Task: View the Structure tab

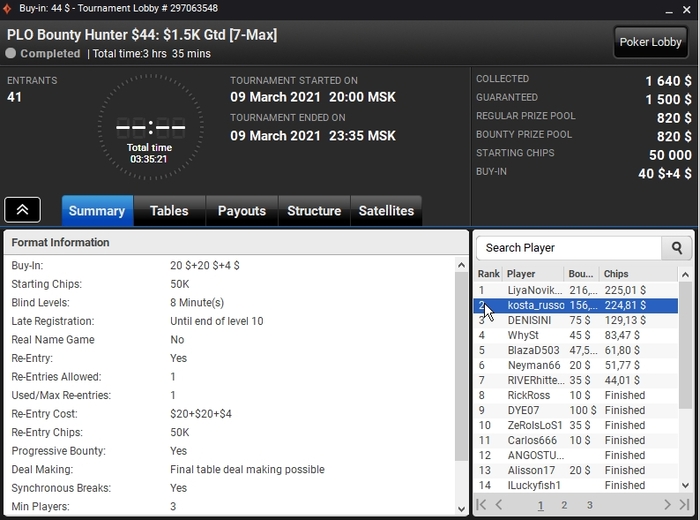Action: click(x=314, y=211)
